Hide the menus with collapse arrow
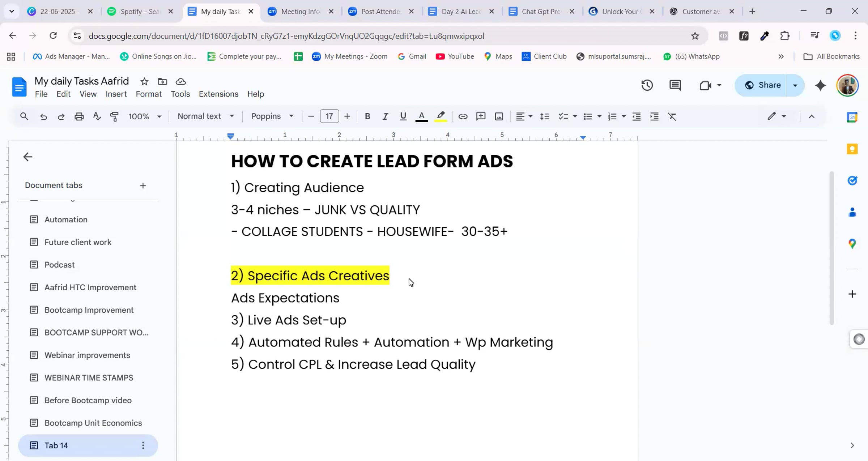Image resolution: width=868 pixels, height=461 pixels. [812, 116]
